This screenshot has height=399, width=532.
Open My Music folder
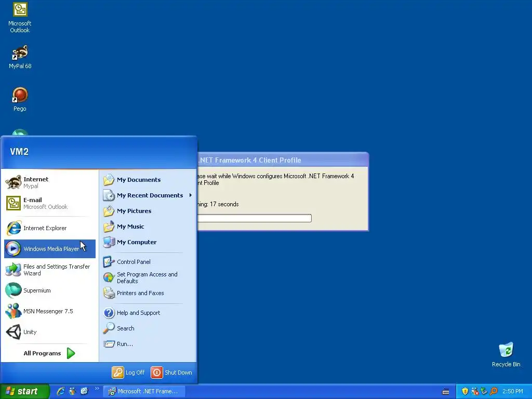point(148,227)
